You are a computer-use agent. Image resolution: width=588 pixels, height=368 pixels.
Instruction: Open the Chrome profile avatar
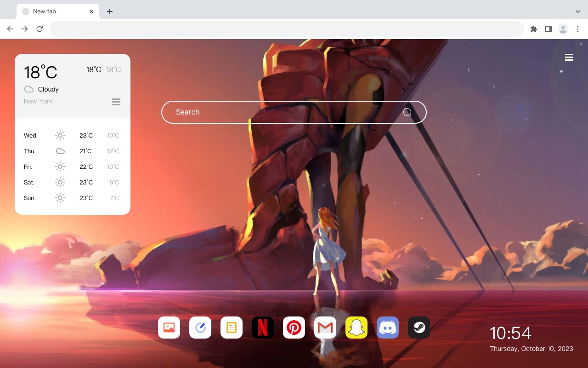pyautogui.click(x=563, y=29)
